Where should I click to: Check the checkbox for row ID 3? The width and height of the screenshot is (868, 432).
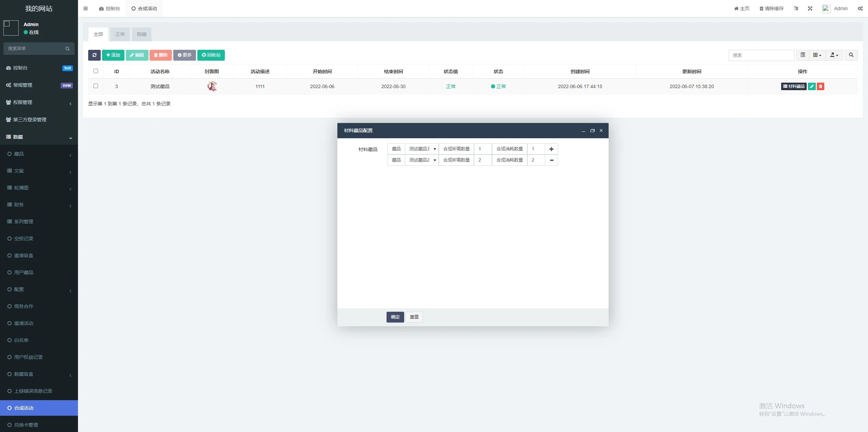pos(96,86)
